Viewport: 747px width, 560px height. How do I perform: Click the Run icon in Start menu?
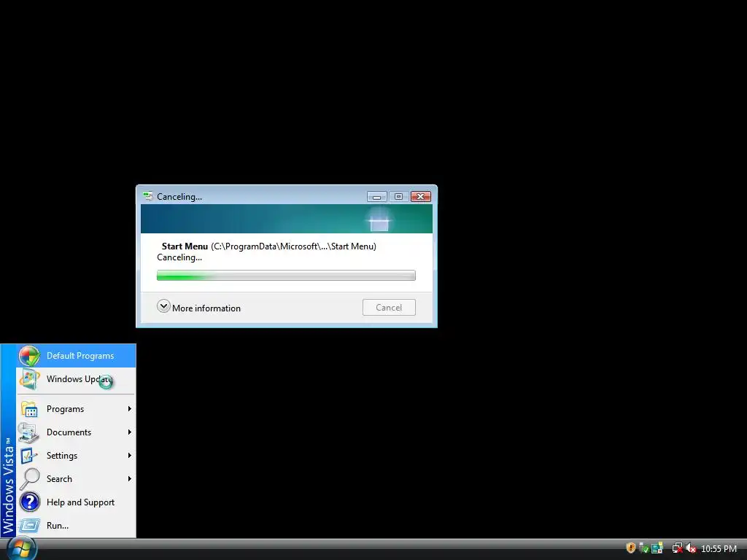(29, 525)
